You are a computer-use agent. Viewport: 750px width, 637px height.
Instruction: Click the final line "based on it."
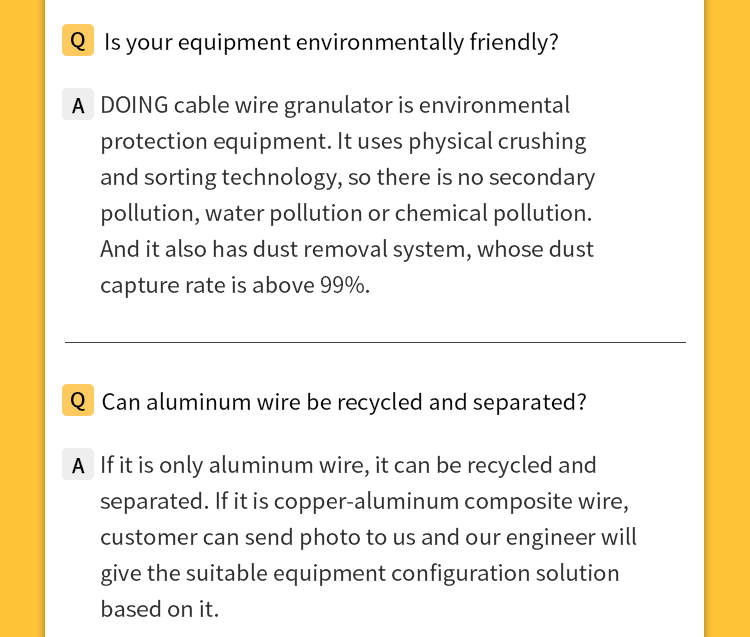click(159, 609)
